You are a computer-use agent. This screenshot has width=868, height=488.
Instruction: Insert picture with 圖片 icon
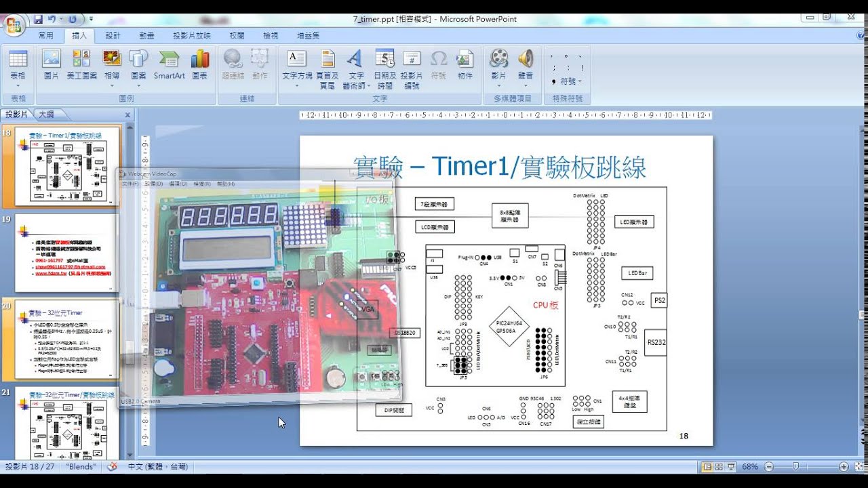tap(52, 65)
